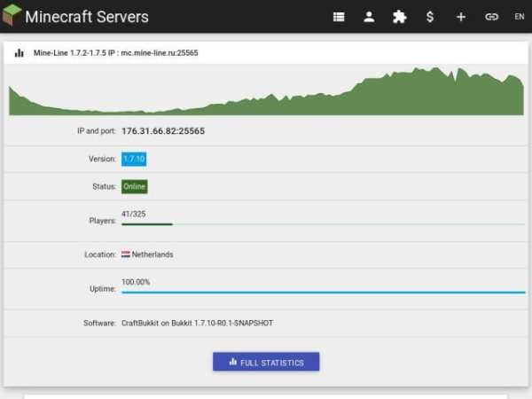The height and width of the screenshot is (399, 532).
Task: Click the players progress bar
Action: point(324,224)
